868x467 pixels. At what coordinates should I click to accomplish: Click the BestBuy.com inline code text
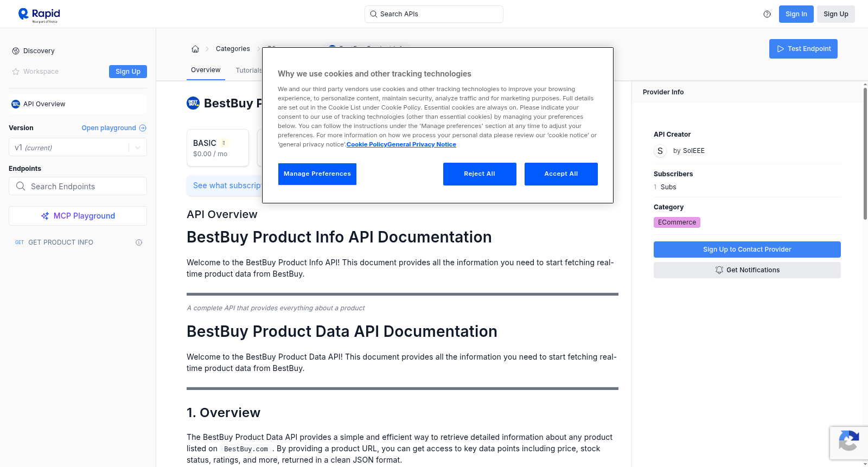click(x=246, y=449)
